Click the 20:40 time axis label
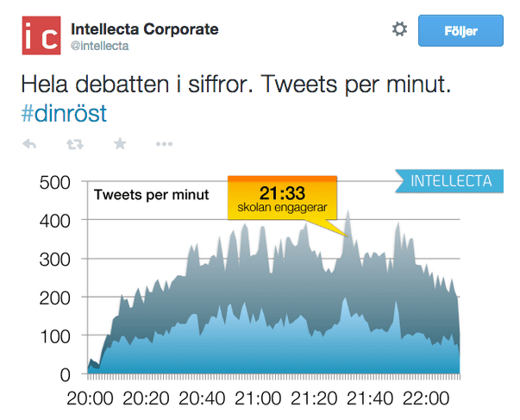This screenshot has width=520, height=420. 202,399
